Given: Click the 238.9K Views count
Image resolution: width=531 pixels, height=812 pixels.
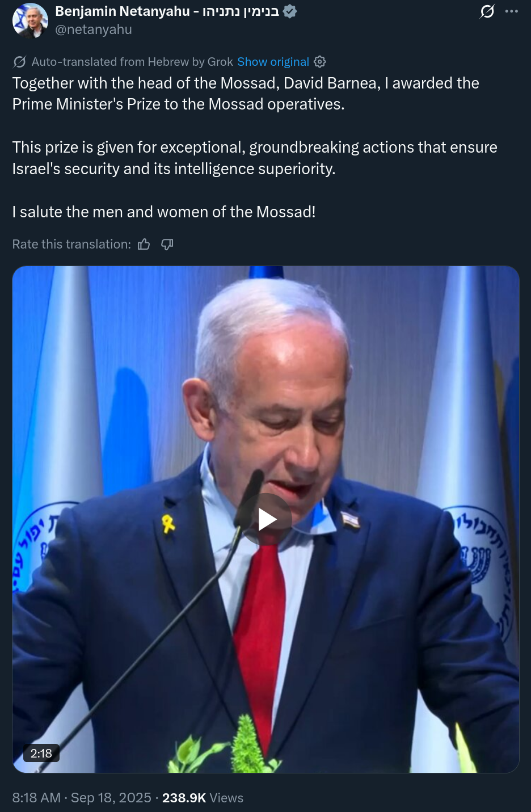Looking at the screenshot, I should 203,798.
